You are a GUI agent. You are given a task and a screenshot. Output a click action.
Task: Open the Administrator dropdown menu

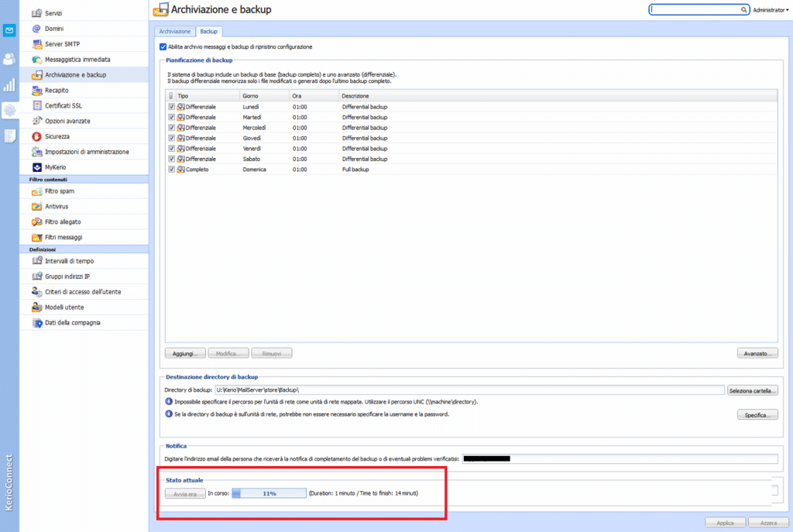770,11
